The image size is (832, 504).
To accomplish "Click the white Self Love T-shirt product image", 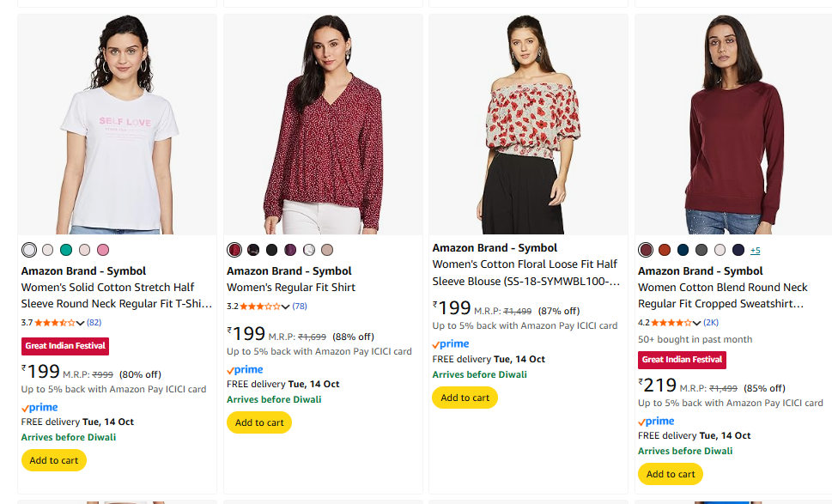I will tap(117, 124).
